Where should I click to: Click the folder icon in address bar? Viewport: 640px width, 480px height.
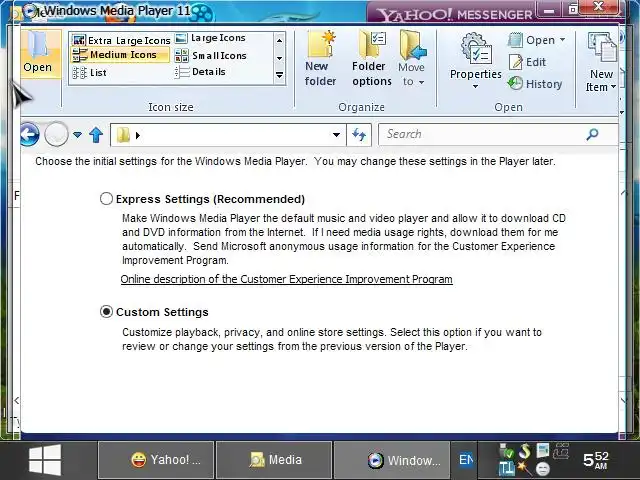point(123,135)
